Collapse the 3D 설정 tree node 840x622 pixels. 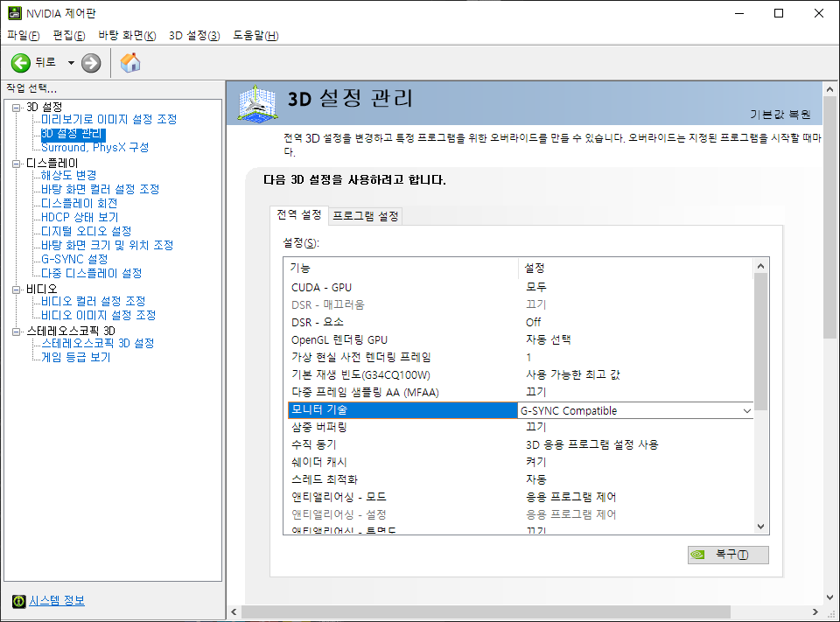(17, 108)
